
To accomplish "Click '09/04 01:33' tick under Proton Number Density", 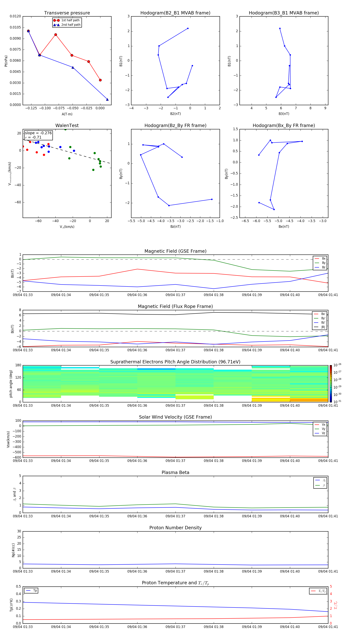I will coord(23,571).
